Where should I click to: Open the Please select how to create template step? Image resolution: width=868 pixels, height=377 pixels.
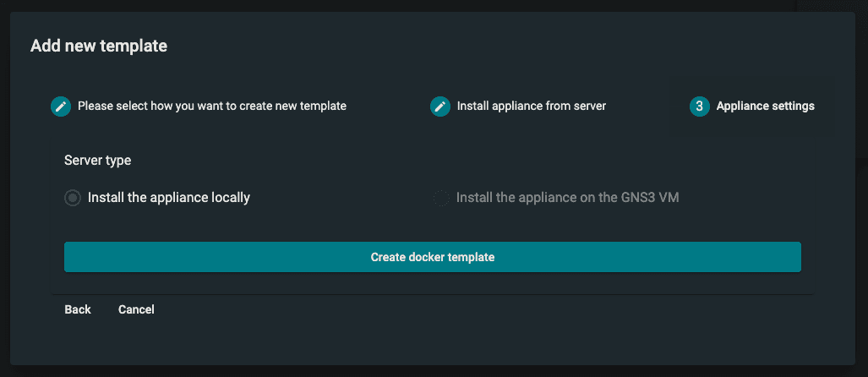211,107
